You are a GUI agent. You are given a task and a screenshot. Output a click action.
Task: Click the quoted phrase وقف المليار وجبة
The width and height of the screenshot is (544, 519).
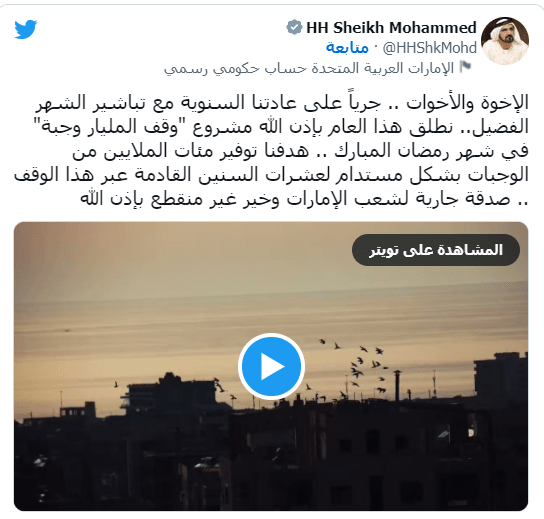click(110, 127)
